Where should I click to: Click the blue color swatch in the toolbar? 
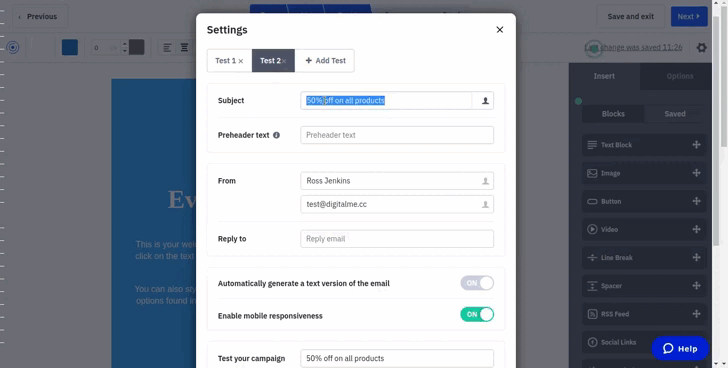[70, 47]
